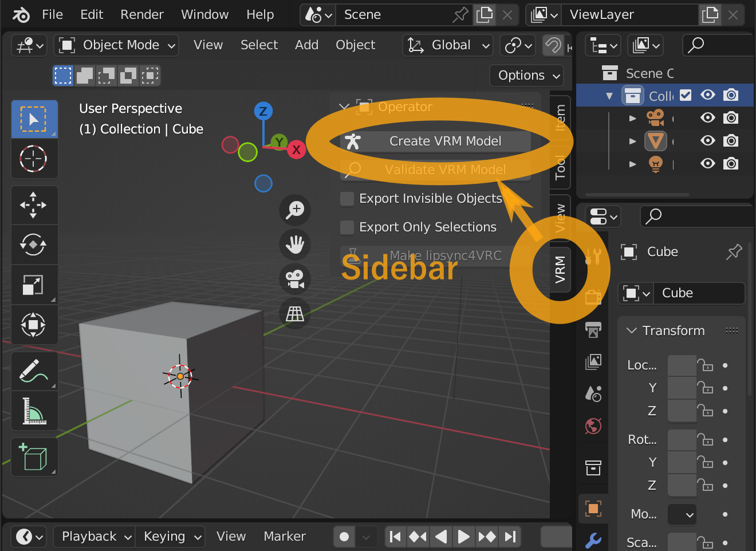Toggle snapping magnet button
This screenshot has width=756, height=551.
[553, 45]
